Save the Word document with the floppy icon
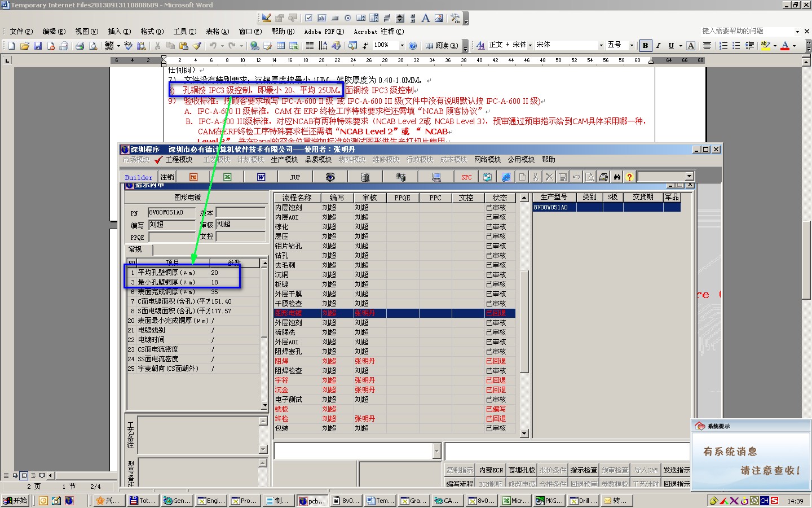The image size is (812, 508). click(x=37, y=46)
